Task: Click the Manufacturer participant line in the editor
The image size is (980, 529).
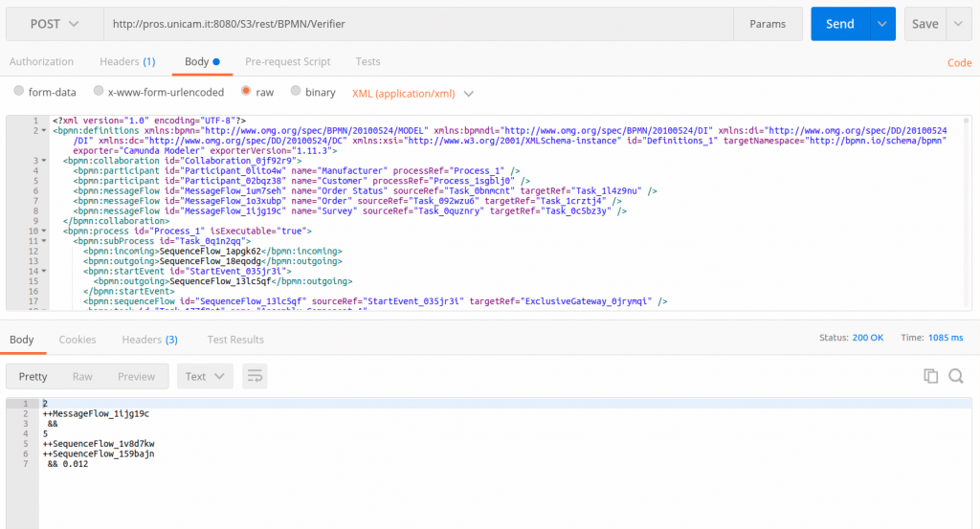Action: (297, 170)
